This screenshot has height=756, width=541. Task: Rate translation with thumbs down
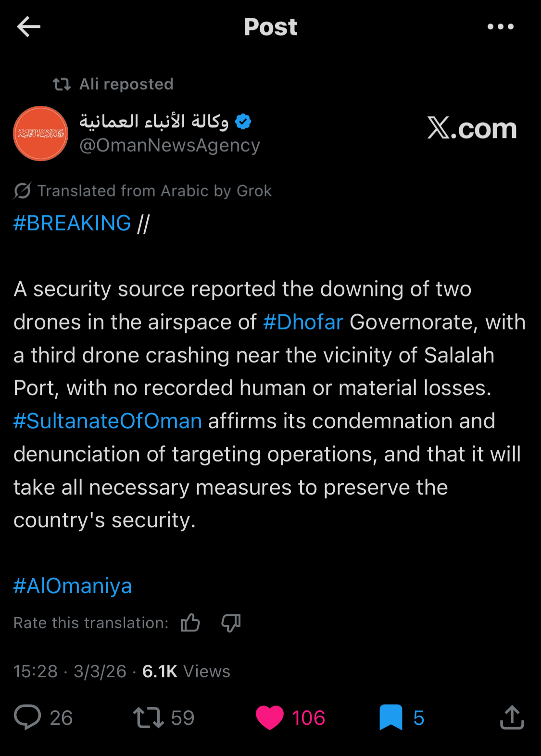[231, 623]
